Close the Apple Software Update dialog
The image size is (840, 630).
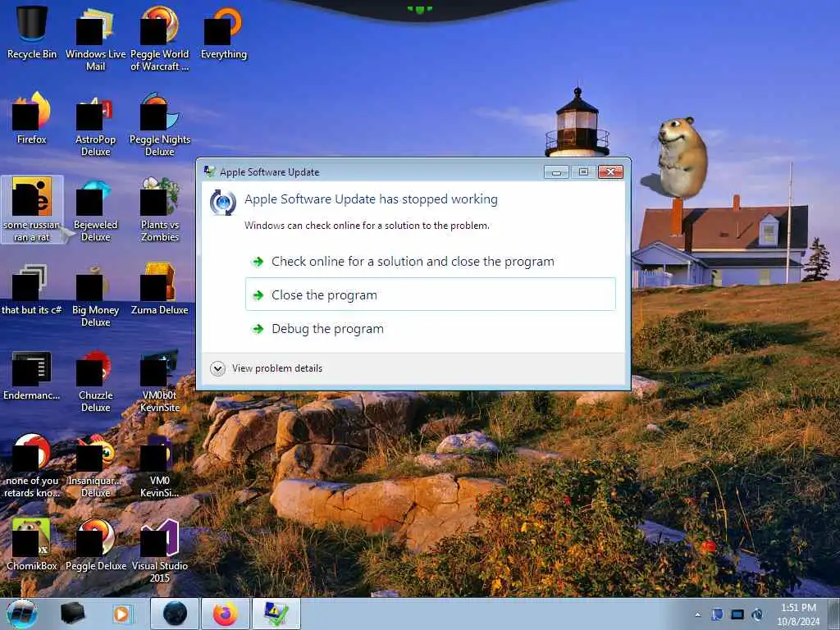(610, 171)
